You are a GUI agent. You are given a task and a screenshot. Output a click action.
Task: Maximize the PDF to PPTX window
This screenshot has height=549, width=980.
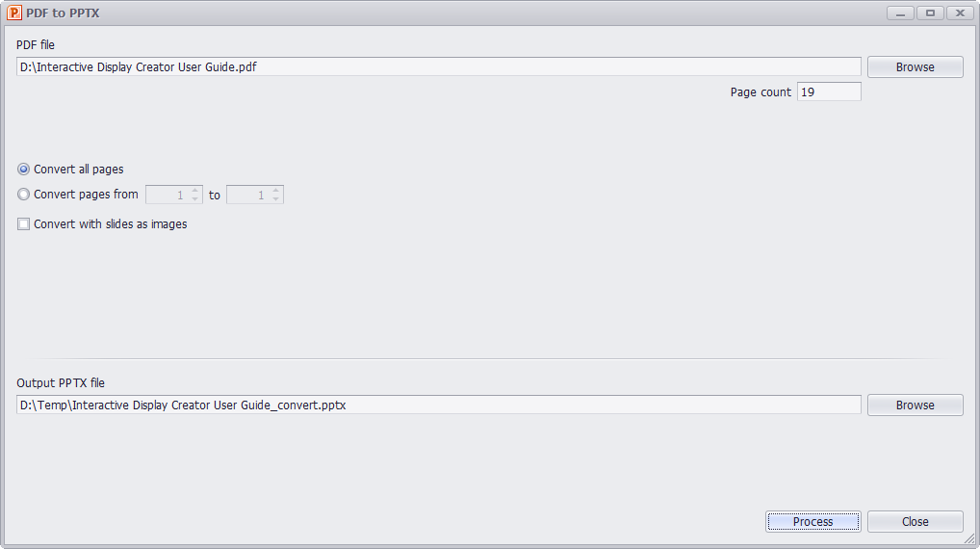[x=930, y=13]
